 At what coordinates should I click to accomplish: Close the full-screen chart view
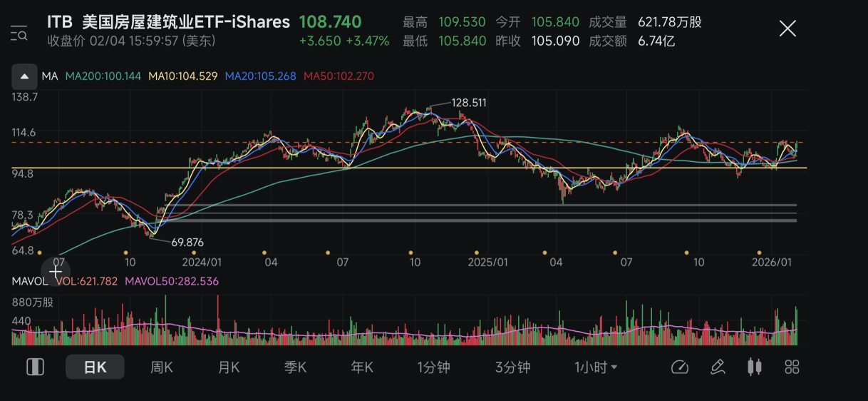tap(787, 29)
